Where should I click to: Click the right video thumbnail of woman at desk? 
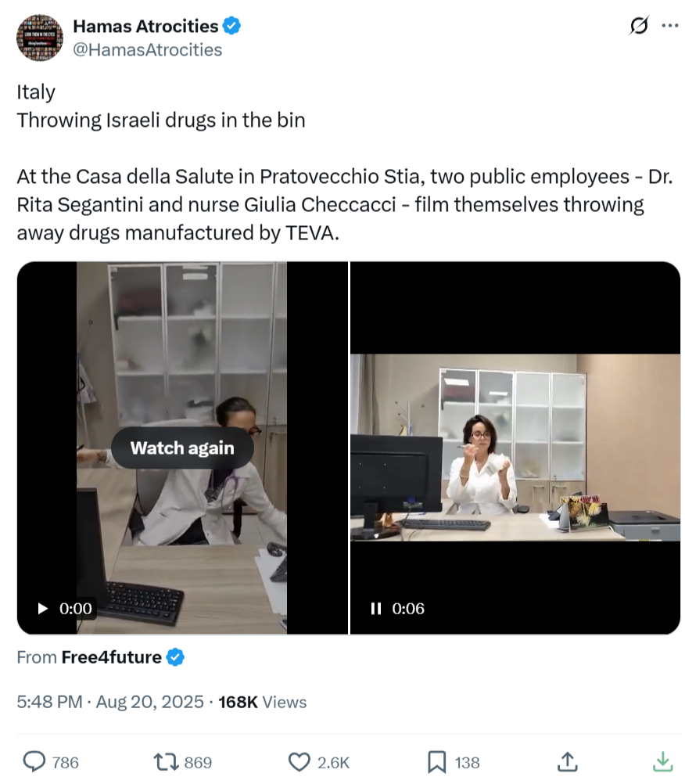[515, 448]
